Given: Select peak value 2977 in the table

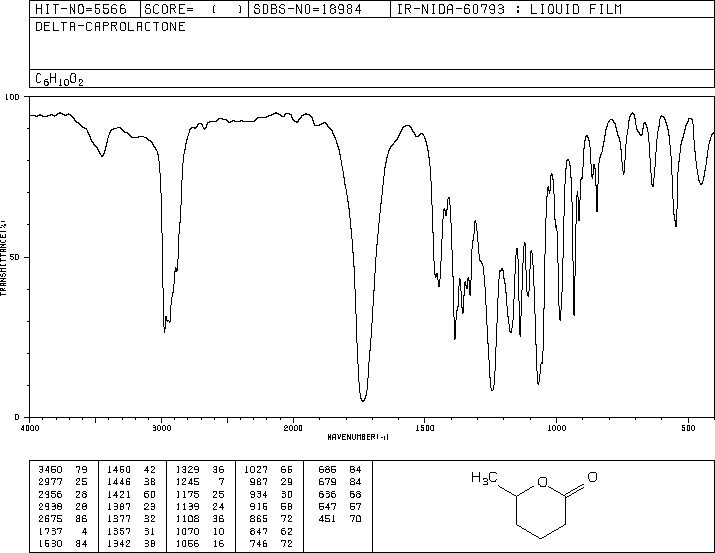Looking at the screenshot, I should pos(50,482).
